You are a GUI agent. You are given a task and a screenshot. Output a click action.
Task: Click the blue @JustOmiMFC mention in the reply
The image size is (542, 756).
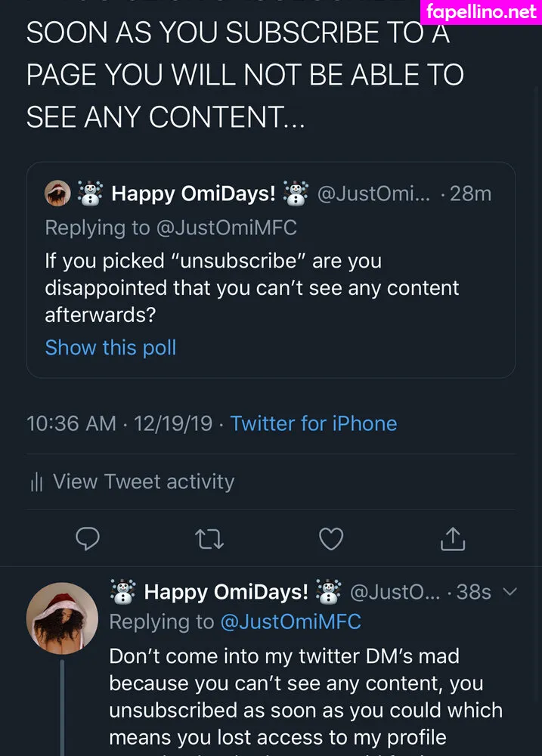click(290, 621)
